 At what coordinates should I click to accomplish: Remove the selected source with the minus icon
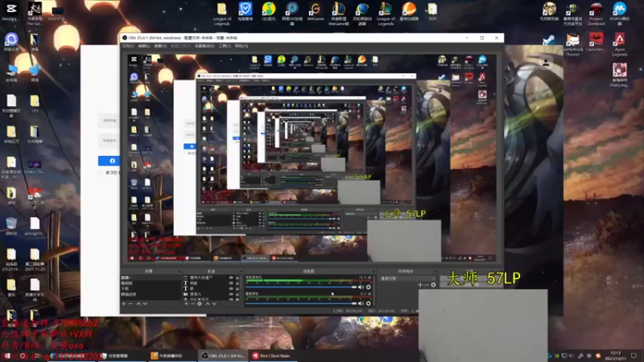click(x=192, y=304)
